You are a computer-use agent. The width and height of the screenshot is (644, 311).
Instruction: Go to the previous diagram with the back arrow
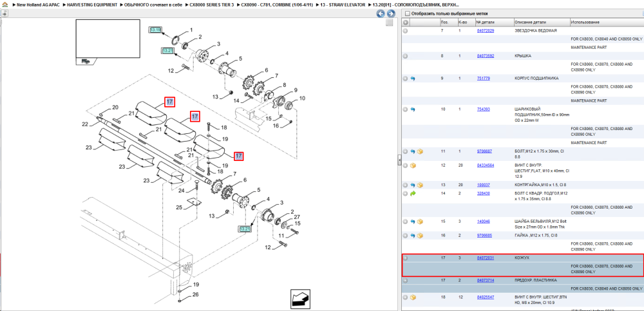coord(381,14)
